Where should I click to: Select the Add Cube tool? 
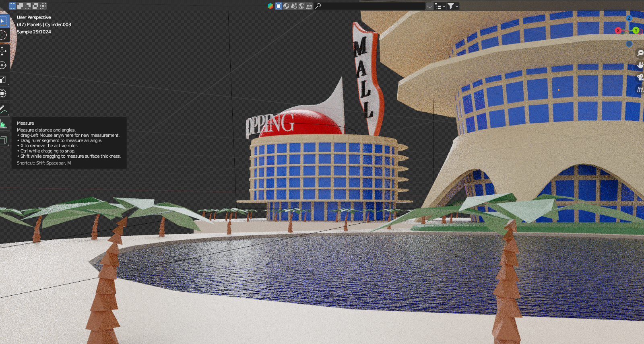click(x=3, y=140)
